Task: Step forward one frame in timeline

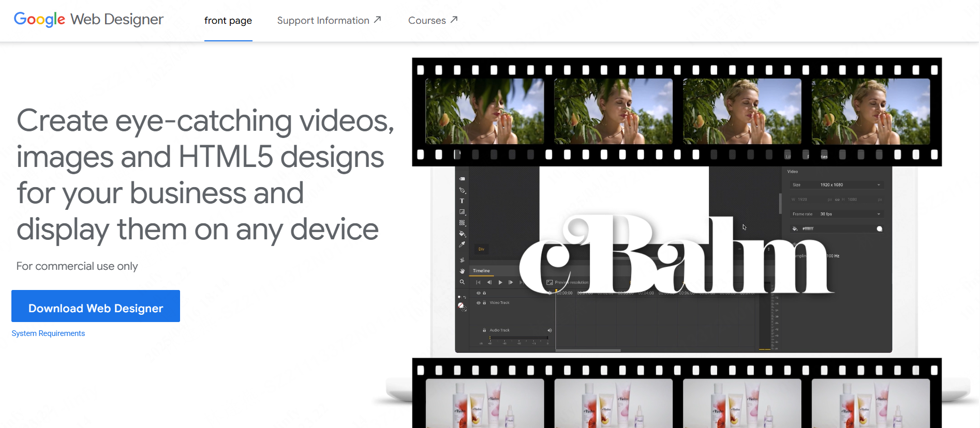Action: pos(511,282)
